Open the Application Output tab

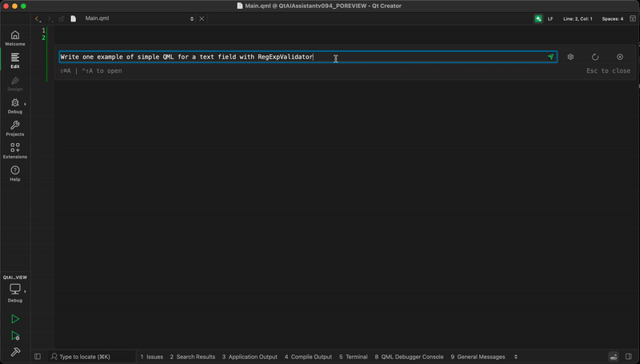tap(251, 357)
